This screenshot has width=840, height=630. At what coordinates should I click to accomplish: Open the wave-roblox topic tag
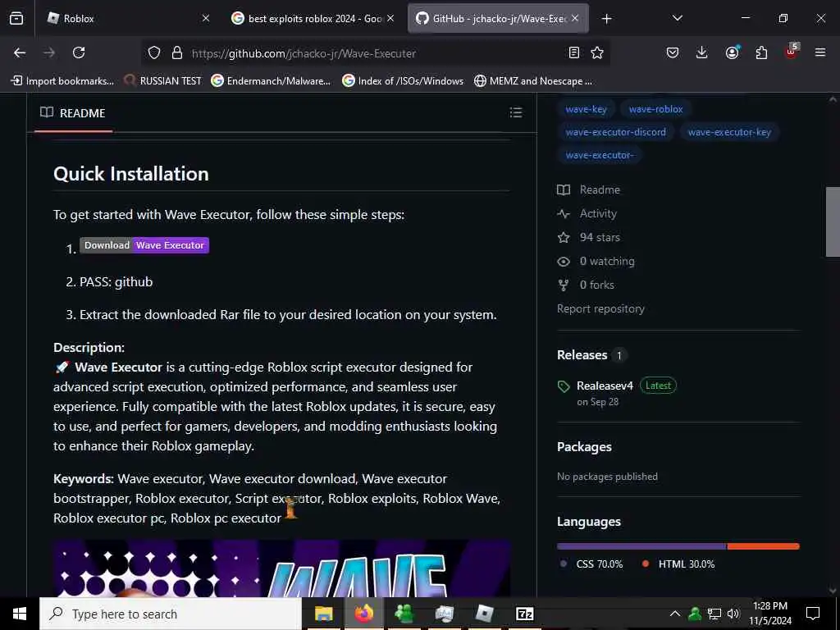[655, 109]
